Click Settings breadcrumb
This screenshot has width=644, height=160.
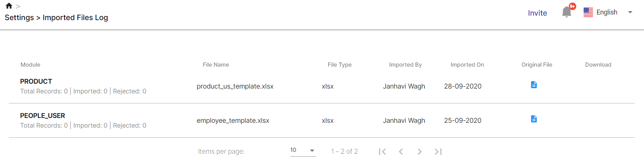[x=19, y=17]
